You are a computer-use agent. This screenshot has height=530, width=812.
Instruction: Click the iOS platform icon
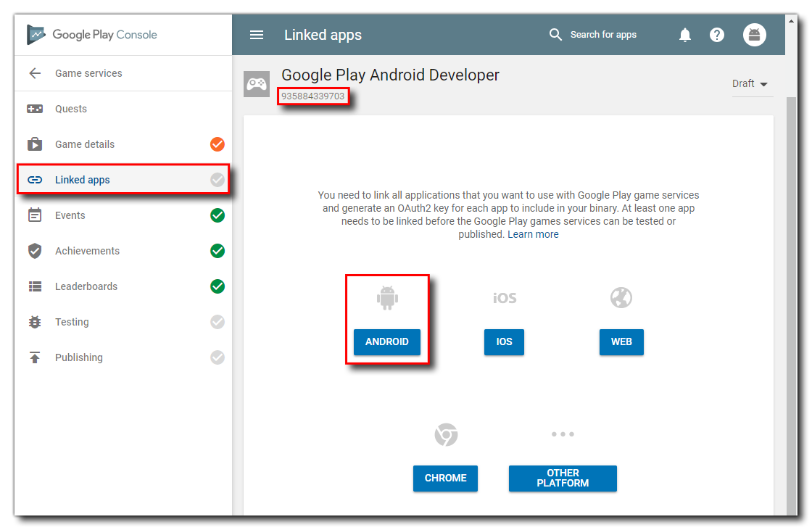pos(505,298)
